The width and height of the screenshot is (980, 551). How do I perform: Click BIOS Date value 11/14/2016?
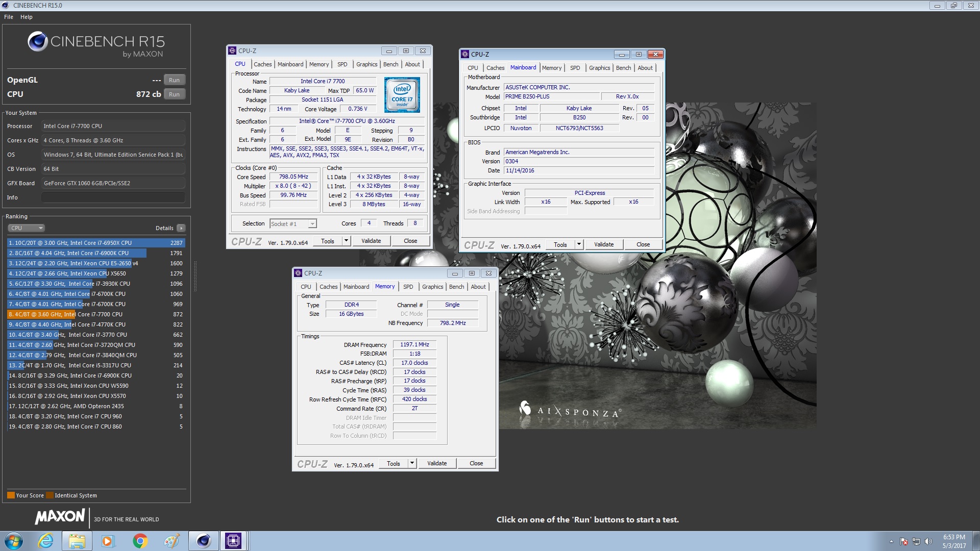coord(579,170)
